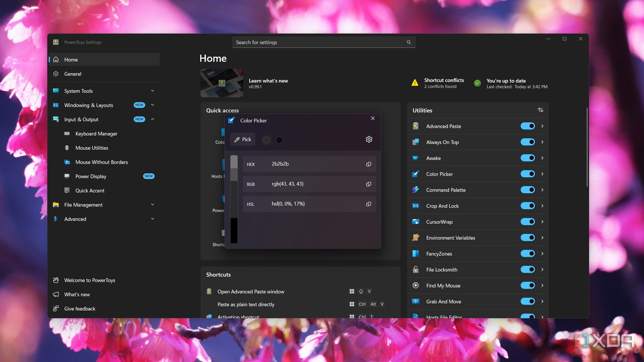Copy the HSL color value

(x=369, y=204)
